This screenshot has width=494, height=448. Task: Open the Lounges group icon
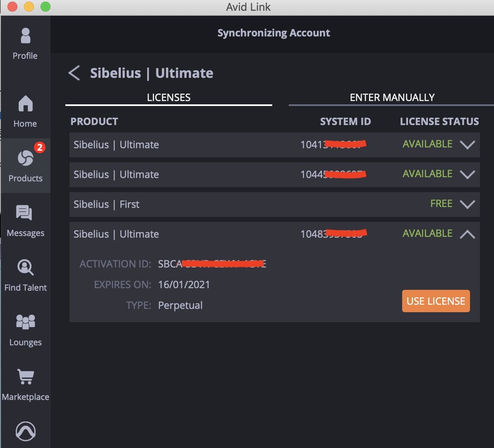(25, 330)
